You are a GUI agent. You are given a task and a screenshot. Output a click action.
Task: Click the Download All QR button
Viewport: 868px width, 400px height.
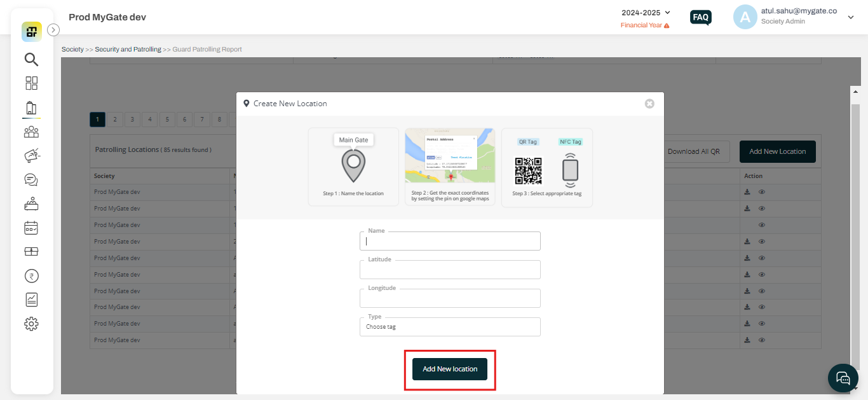click(694, 151)
